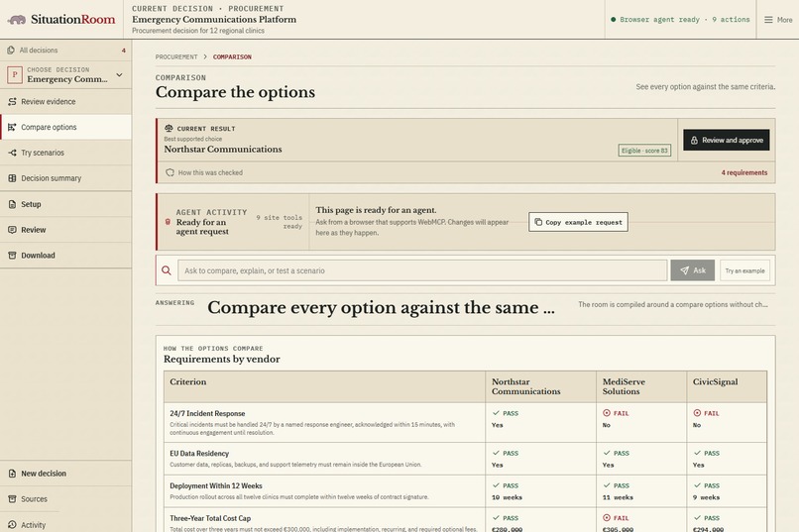
Task: Click the Eligible score 83 badge
Action: click(644, 151)
